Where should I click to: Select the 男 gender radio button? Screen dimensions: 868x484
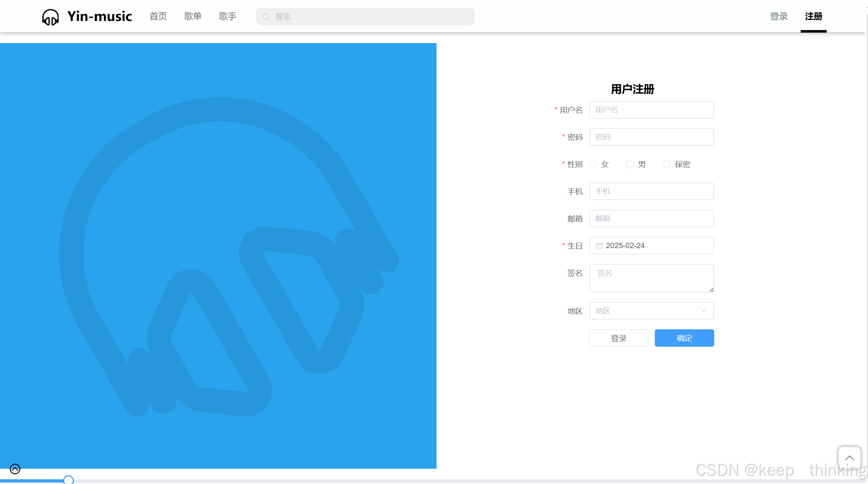click(630, 164)
